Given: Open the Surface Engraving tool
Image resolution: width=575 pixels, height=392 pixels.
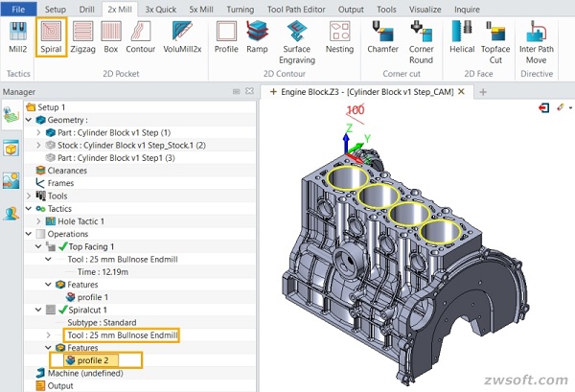Looking at the screenshot, I should 297,42.
